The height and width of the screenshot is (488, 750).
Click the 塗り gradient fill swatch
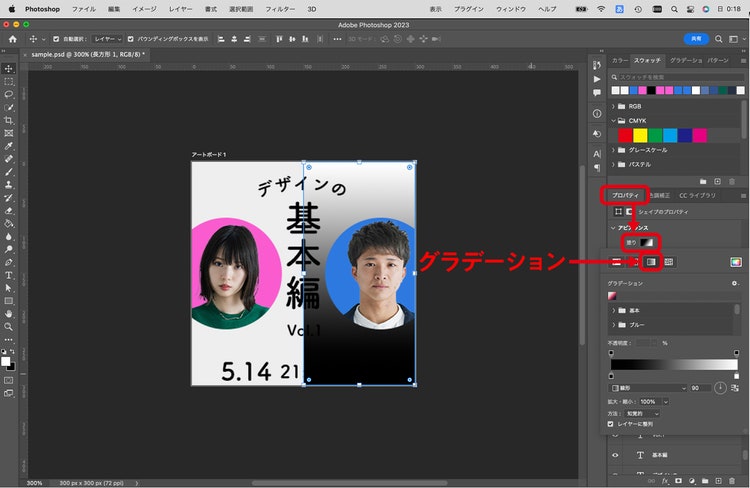[646, 243]
